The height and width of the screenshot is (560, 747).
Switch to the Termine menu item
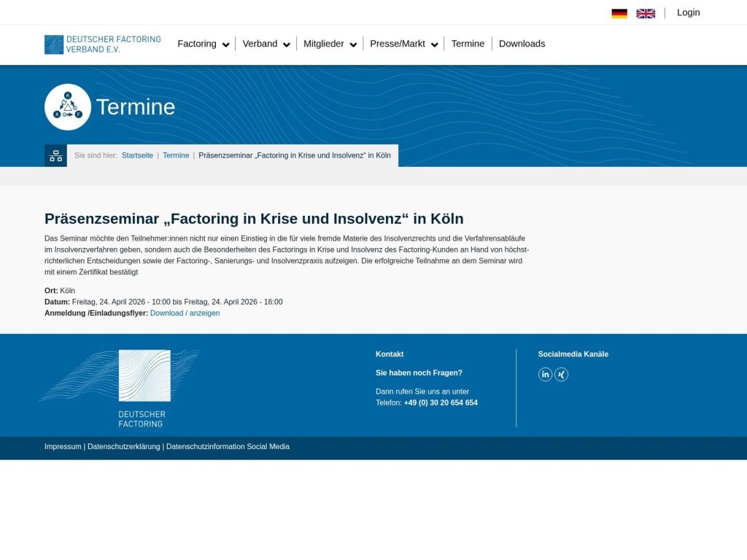click(468, 44)
